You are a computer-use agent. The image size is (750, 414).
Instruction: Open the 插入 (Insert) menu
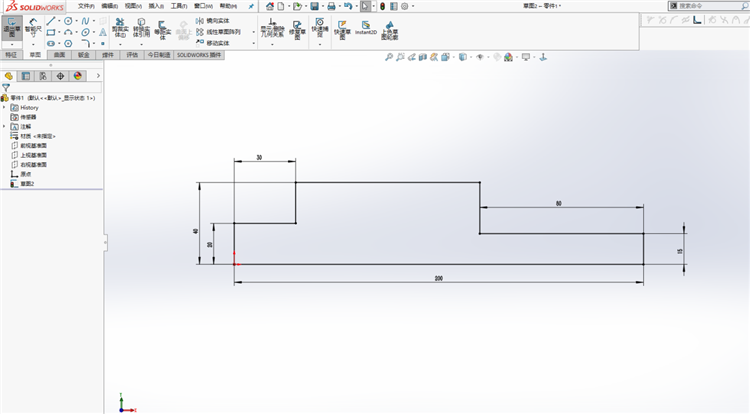[x=156, y=6]
